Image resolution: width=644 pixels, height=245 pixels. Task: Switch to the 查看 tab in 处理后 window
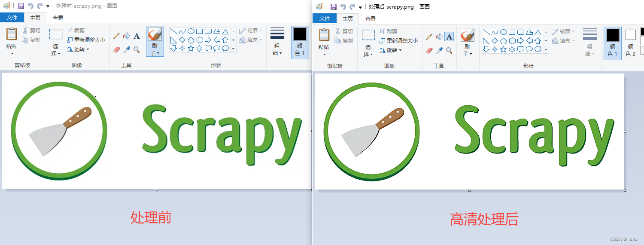(371, 18)
